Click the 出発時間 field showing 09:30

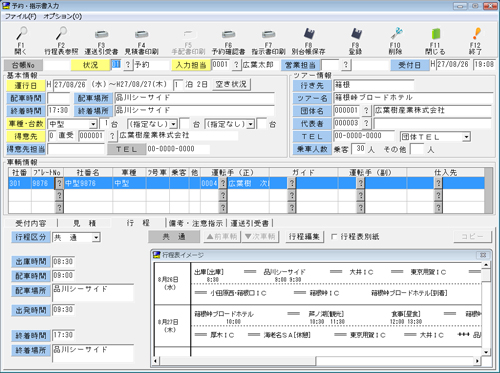[x=63, y=310]
